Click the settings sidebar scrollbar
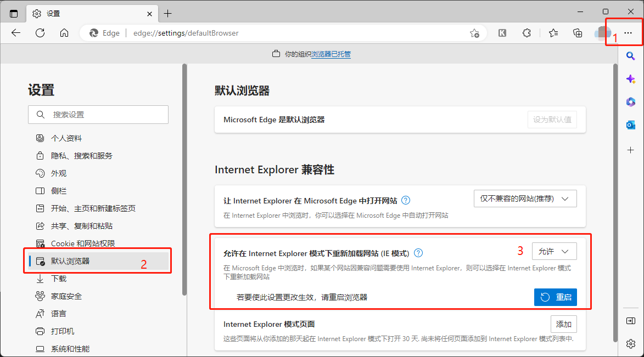 click(x=184, y=179)
